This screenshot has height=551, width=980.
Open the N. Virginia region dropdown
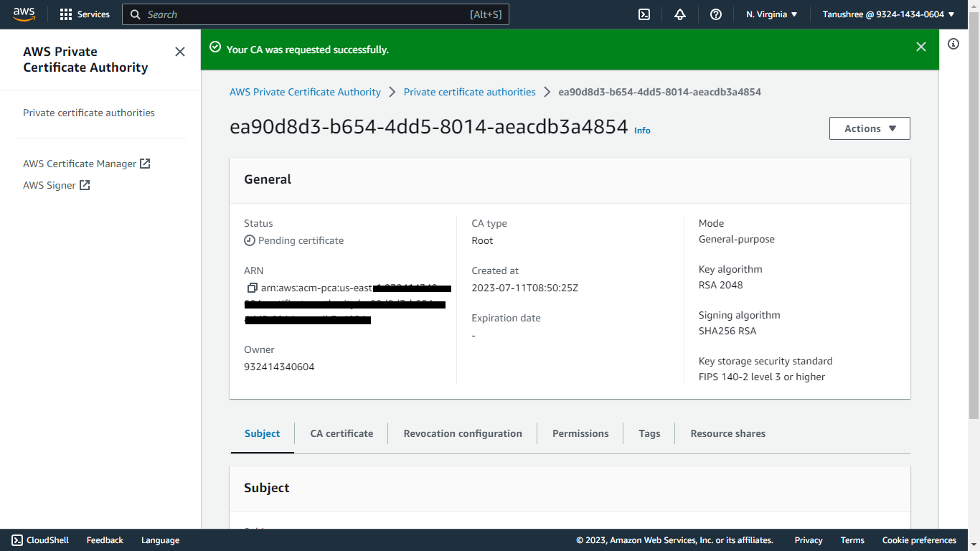(772, 14)
